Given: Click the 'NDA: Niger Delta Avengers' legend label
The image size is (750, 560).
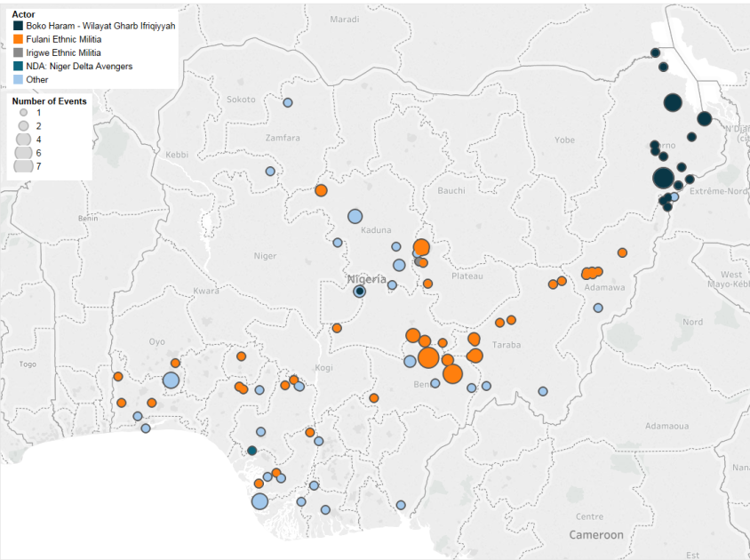Looking at the screenshot, I should click(x=79, y=67).
